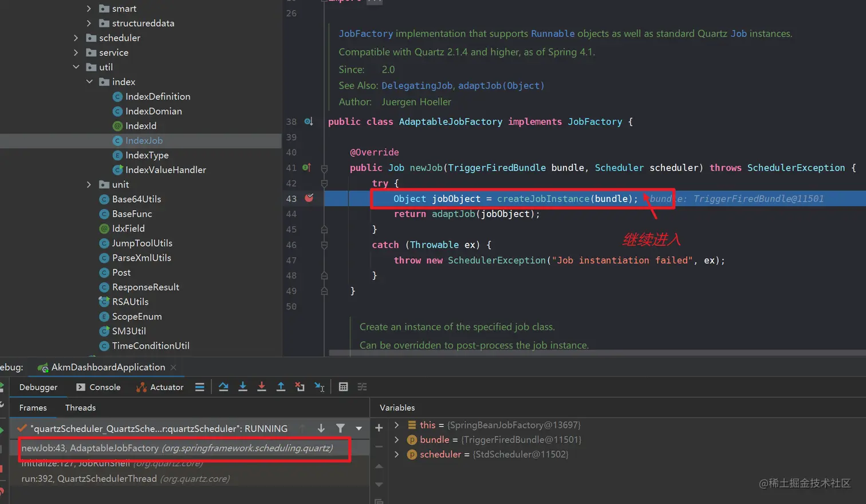The width and height of the screenshot is (866, 504).
Task: Toggle fold marker at line 42 try block
Action: click(x=324, y=183)
